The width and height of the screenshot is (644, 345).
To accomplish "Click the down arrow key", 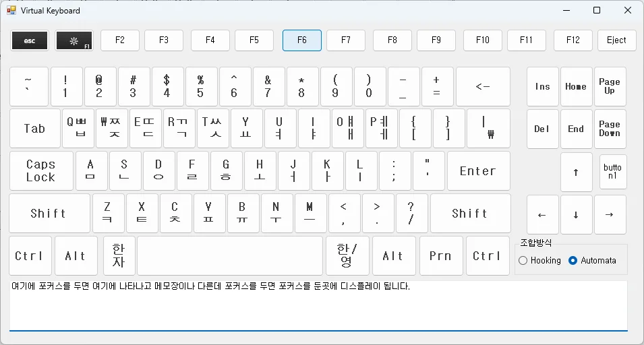I will point(577,214).
